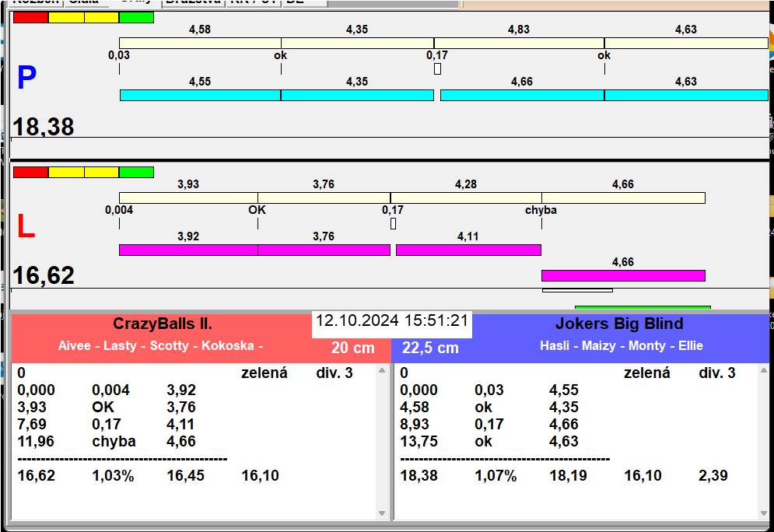Click the 12.10.2024 15:51:21 timestamp

391,321
